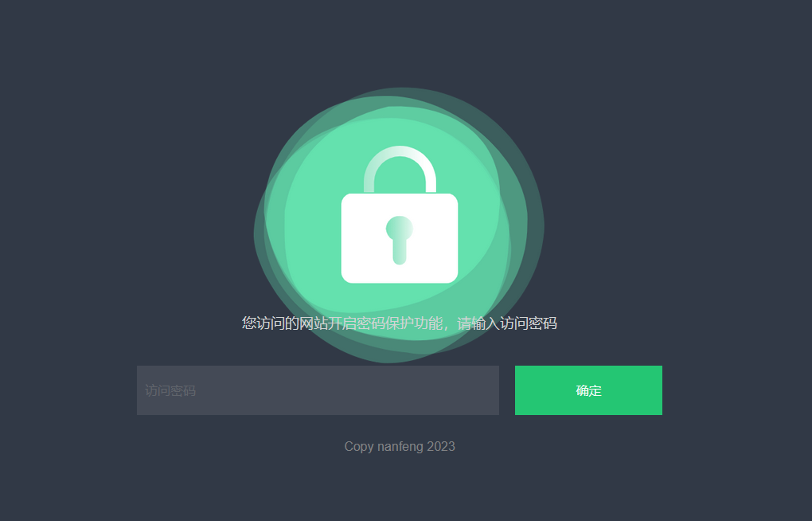
Task: Click the keyhole in the padlock
Action: pyautogui.click(x=400, y=240)
